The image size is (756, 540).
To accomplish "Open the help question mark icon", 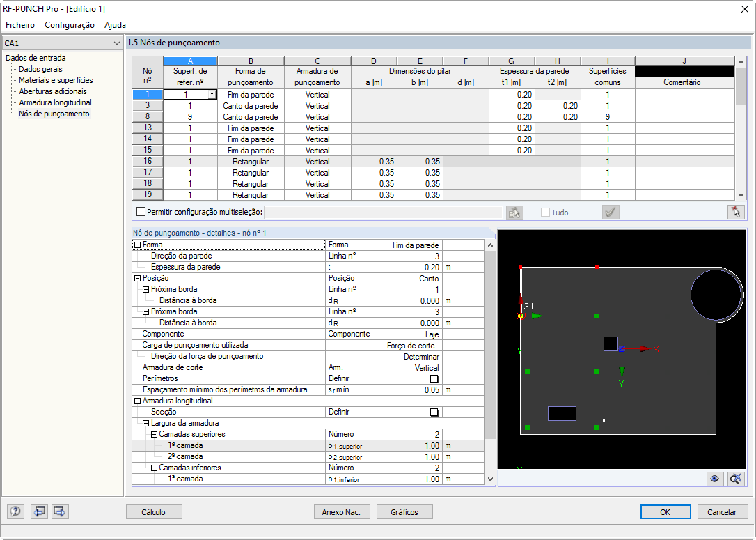I will pos(15,511).
